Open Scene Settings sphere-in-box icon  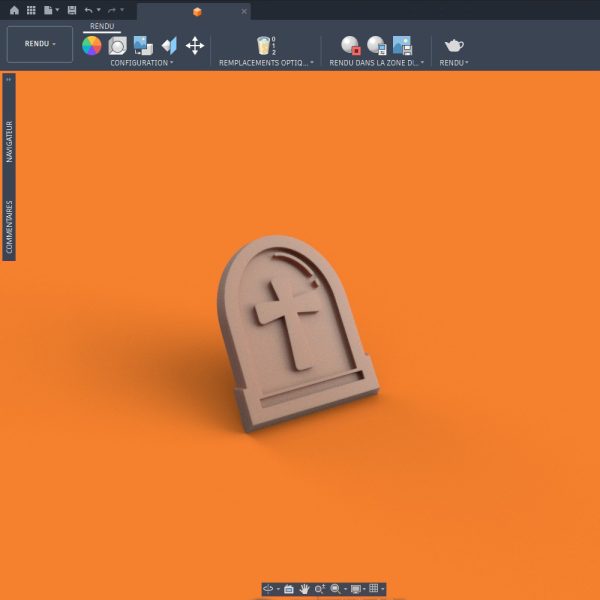(x=117, y=46)
